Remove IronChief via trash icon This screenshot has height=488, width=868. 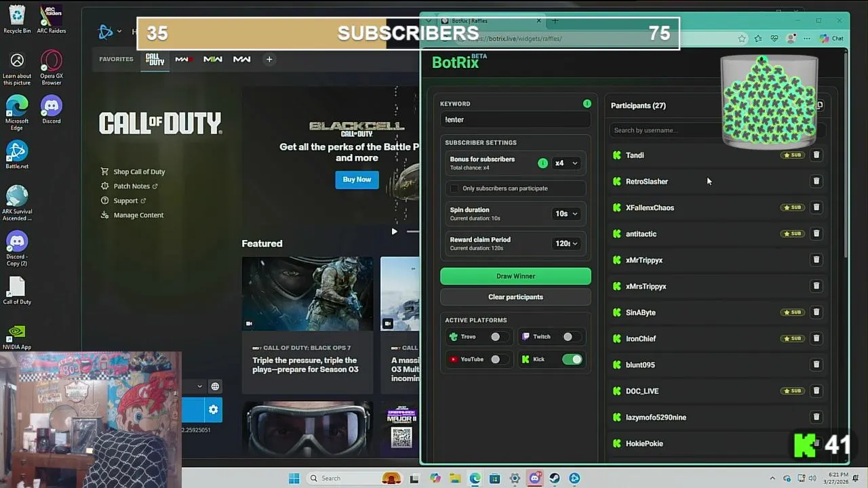(816, 338)
